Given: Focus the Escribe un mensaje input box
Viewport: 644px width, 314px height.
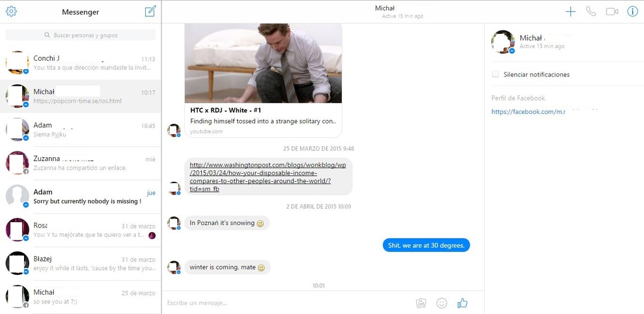Looking at the screenshot, I should [287, 303].
